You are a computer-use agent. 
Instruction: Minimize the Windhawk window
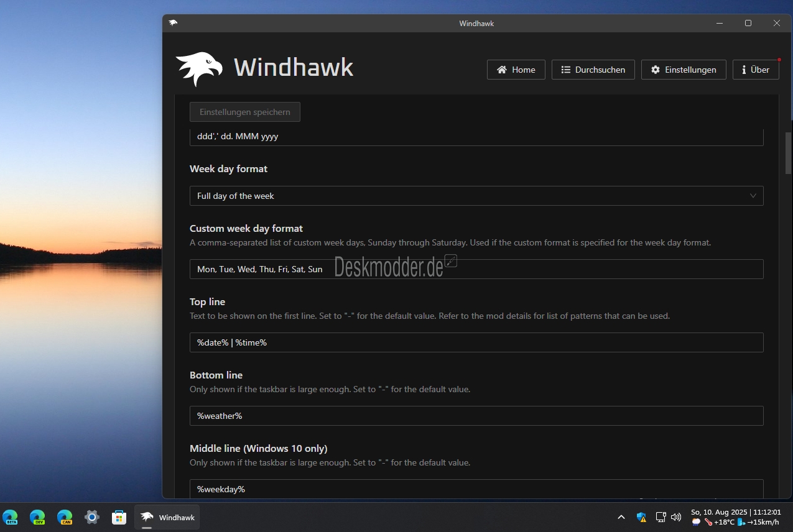(x=720, y=23)
